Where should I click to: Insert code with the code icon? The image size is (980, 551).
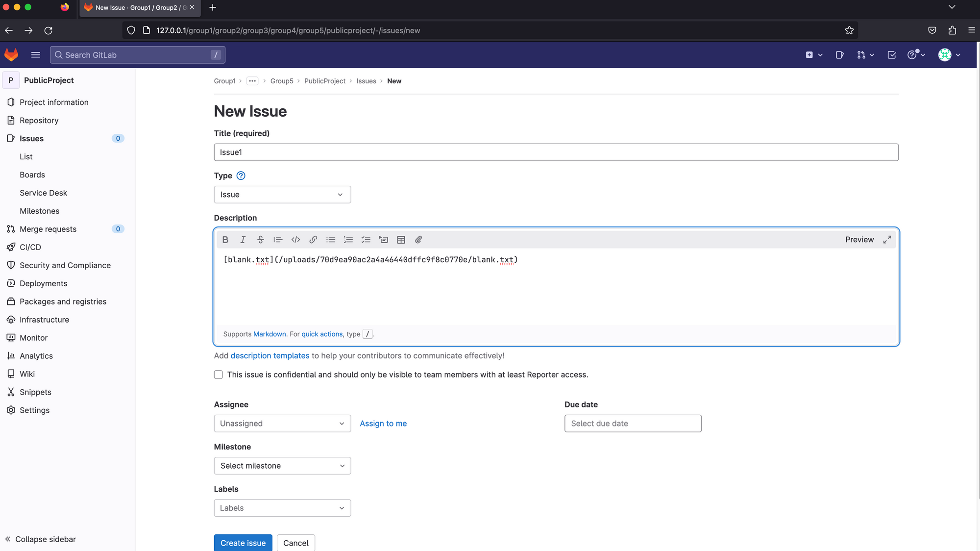coord(295,240)
